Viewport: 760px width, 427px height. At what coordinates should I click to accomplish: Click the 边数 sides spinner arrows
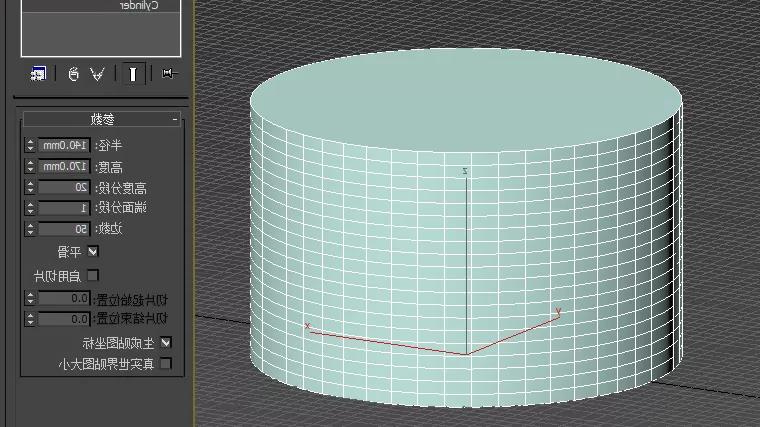click(x=29, y=229)
